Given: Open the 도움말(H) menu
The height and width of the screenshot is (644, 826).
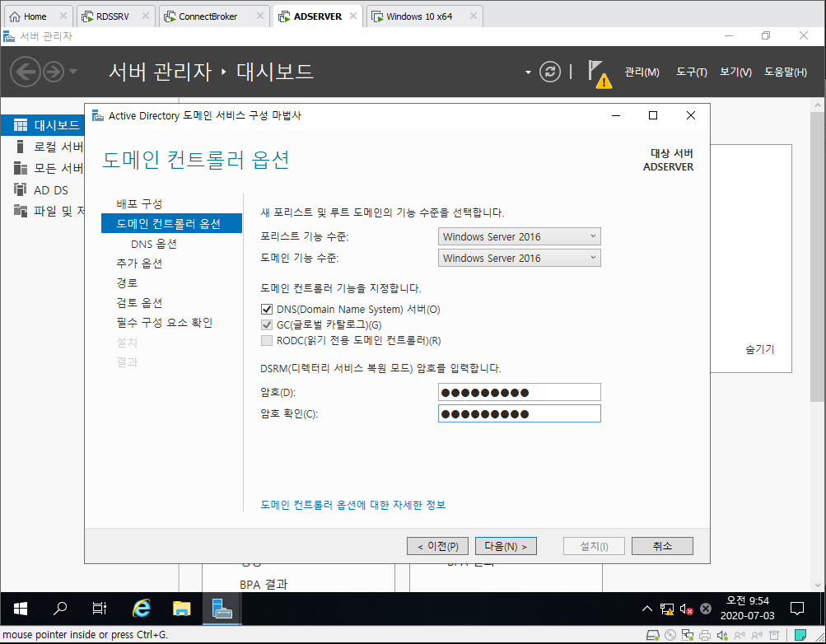Looking at the screenshot, I should pyautogui.click(x=786, y=72).
